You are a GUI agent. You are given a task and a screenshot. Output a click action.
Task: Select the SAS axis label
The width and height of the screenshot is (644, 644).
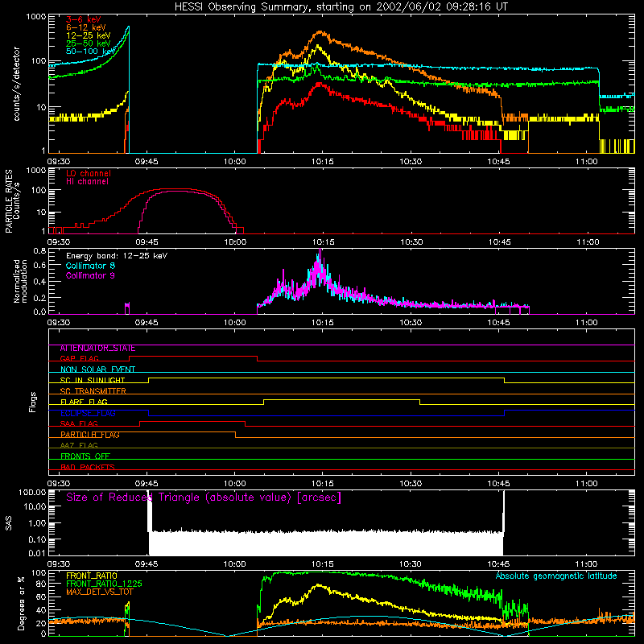[x=9, y=522]
